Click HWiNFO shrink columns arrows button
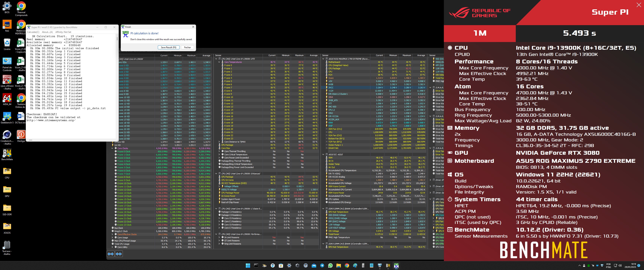 click(x=119, y=254)
